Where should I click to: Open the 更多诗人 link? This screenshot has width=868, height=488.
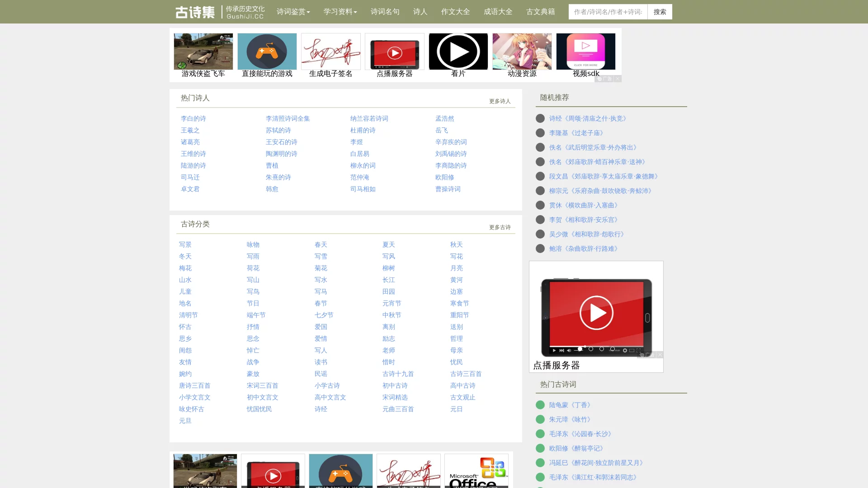click(500, 101)
